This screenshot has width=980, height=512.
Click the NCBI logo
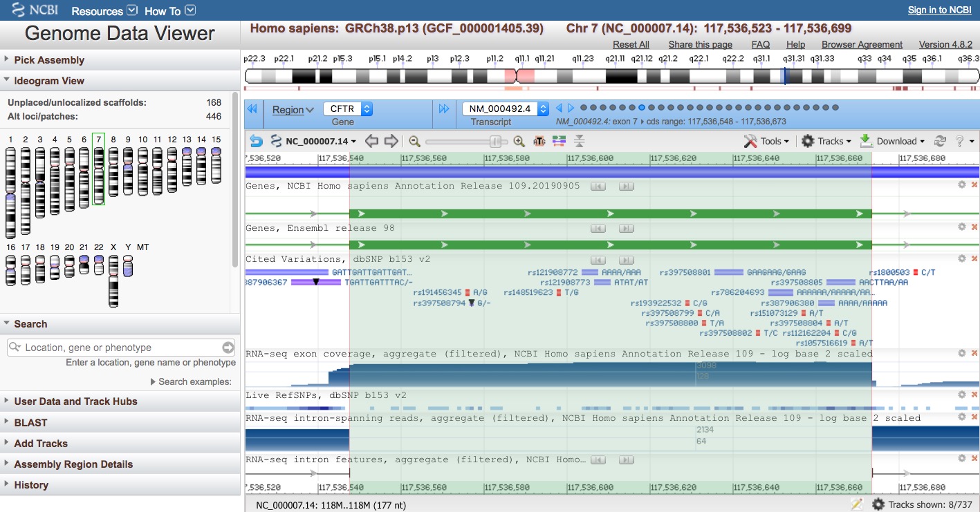pyautogui.click(x=37, y=10)
